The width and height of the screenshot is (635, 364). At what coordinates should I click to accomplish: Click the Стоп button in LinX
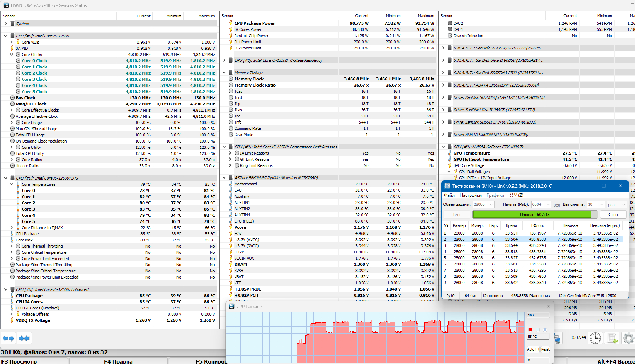[613, 215]
